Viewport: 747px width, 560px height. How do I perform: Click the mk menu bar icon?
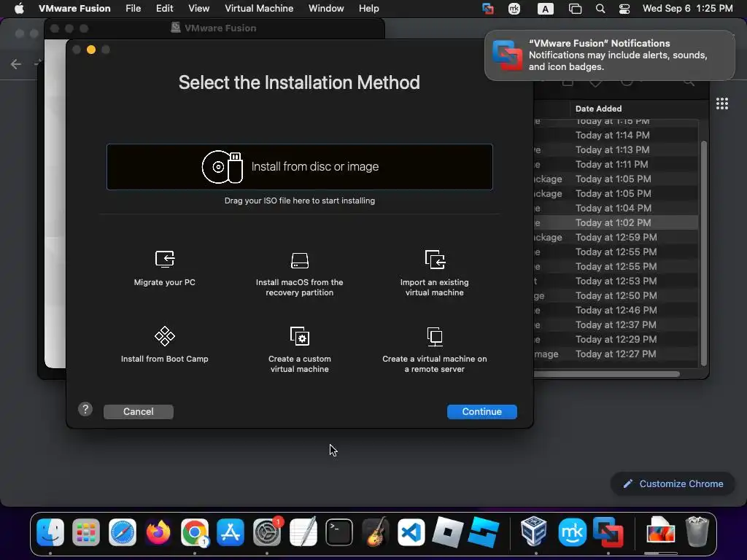tap(514, 9)
